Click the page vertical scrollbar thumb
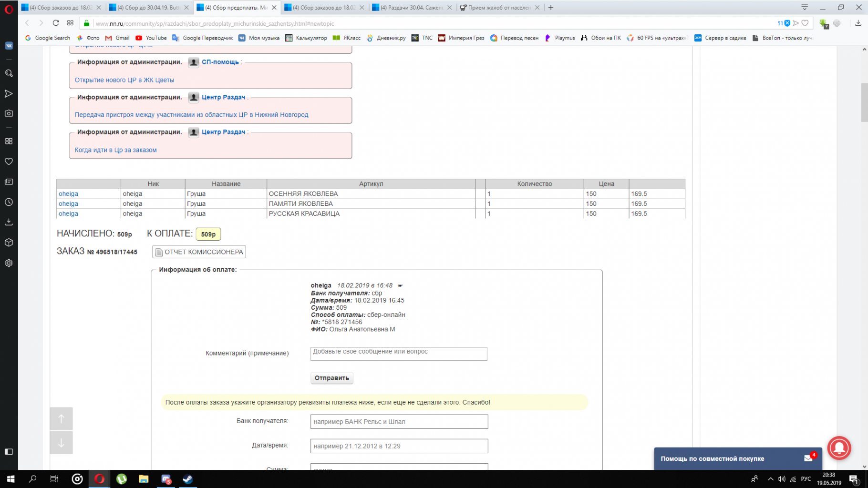 [x=864, y=102]
